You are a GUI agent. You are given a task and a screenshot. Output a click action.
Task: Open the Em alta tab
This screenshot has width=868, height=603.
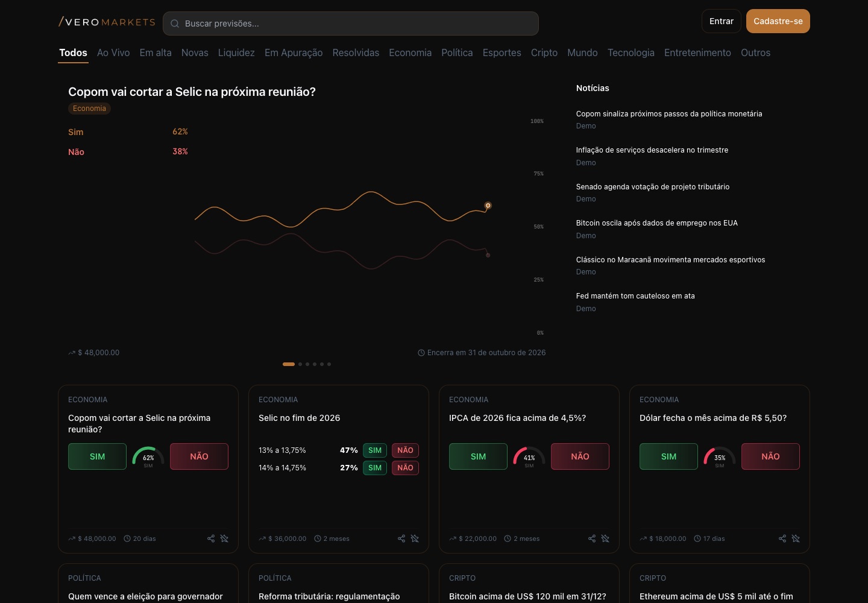tap(156, 52)
